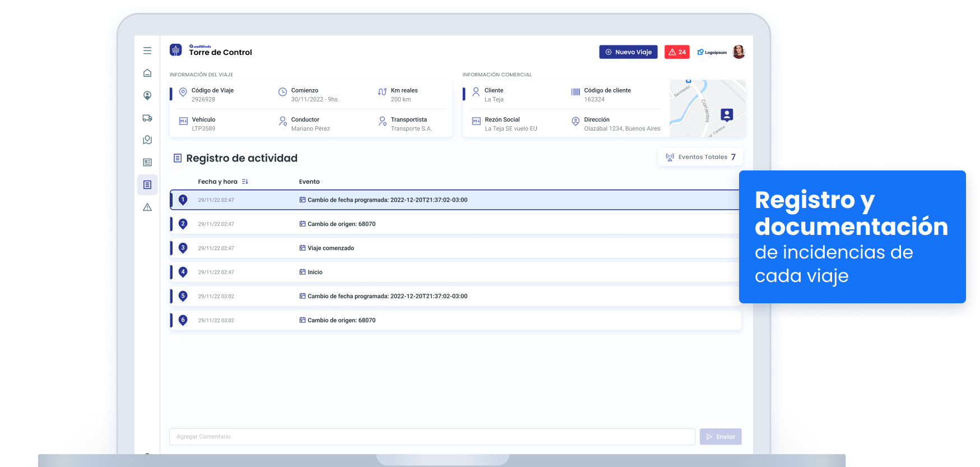Viewport: 980px width, 467px height.
Task: Click the Nuevo Viaje button
Action: click(x=628, y=52)
